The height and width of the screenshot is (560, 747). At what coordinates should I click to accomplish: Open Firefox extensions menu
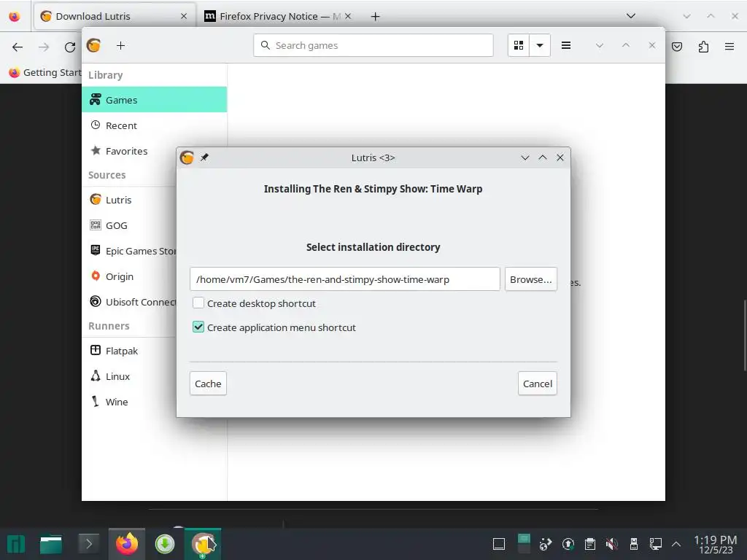pos(703,47)
